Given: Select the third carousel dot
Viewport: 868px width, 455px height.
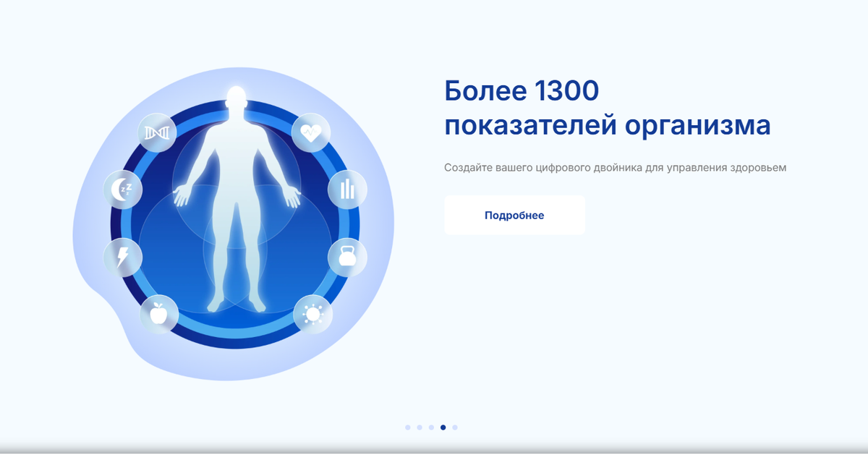Looking at the screenshot, I should pos(431,428).
